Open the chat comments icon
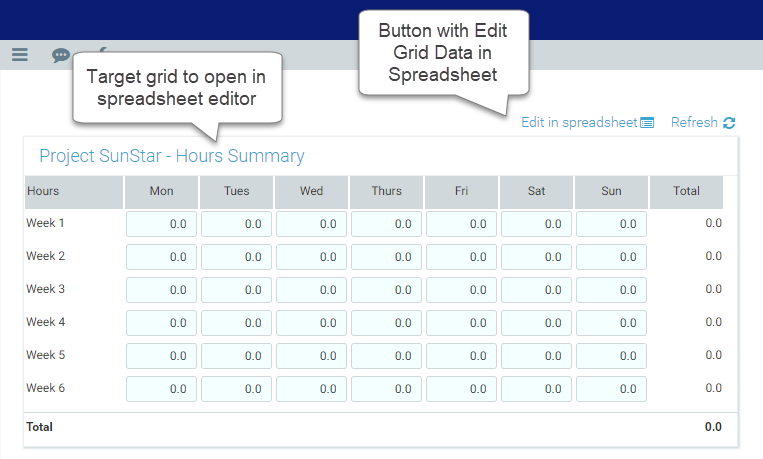The width and height of the screenshot is (763, 459). pos(61,56)
